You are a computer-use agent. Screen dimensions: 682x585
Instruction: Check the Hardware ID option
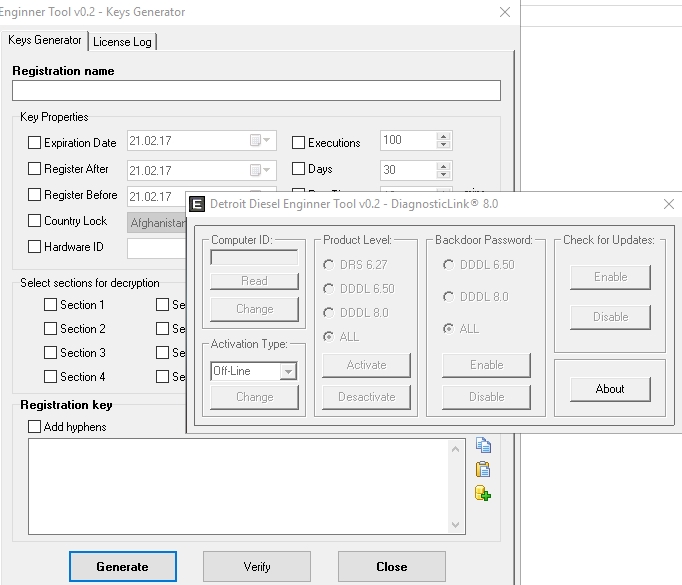34,247
